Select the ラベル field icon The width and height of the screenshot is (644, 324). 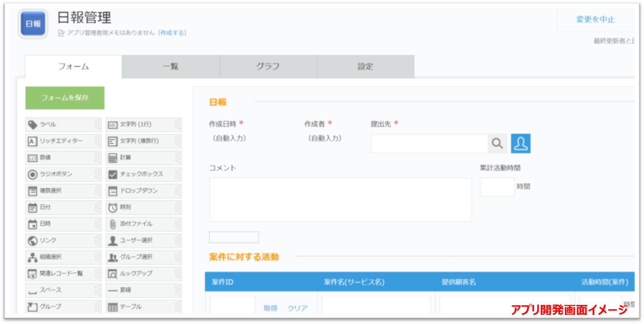point(33,125)
